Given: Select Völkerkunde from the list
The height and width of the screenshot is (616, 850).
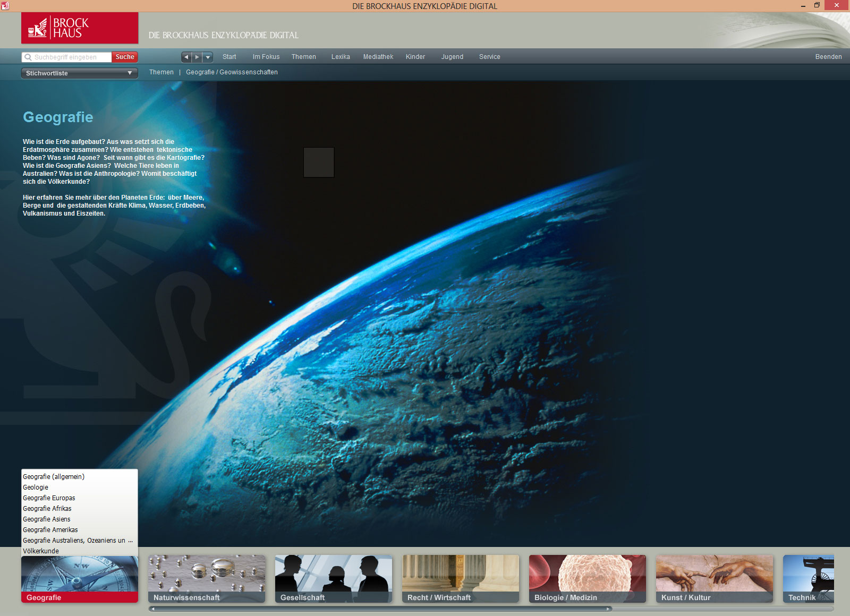Looking at the screenshot, I should point(79,551).
